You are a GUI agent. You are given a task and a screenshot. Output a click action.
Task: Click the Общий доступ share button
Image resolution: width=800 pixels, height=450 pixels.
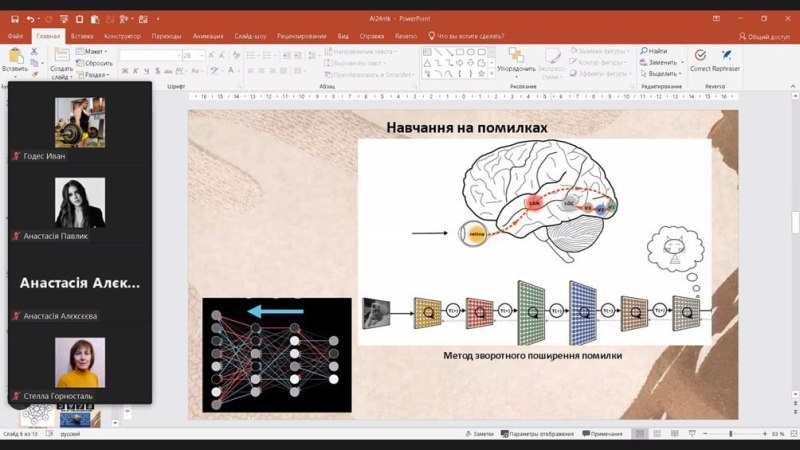point(769,36)
